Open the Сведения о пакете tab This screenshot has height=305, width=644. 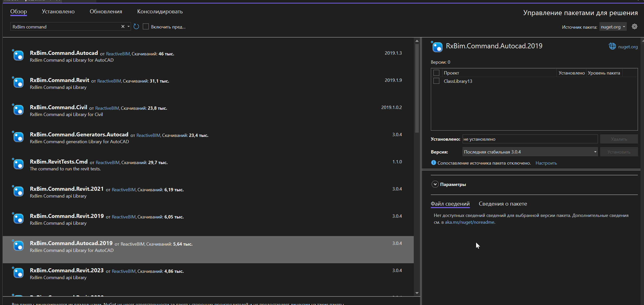(503, 204)
